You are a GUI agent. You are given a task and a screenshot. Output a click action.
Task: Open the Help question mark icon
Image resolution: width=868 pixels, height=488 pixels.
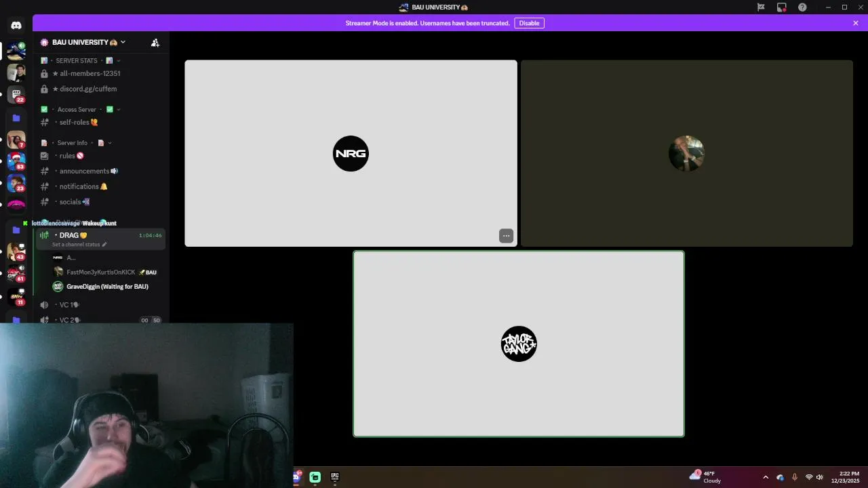[x=803, y=7]
